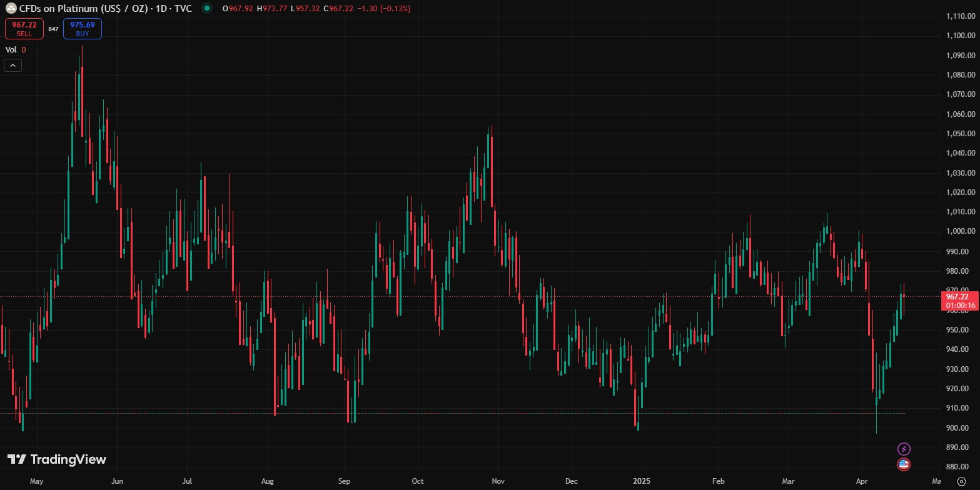Image resolution: width=980 pixels, height=490 pixels.
Task: Open the purple lightning bolt event icon
Action: pyautogui.click(x=904, y=449)
